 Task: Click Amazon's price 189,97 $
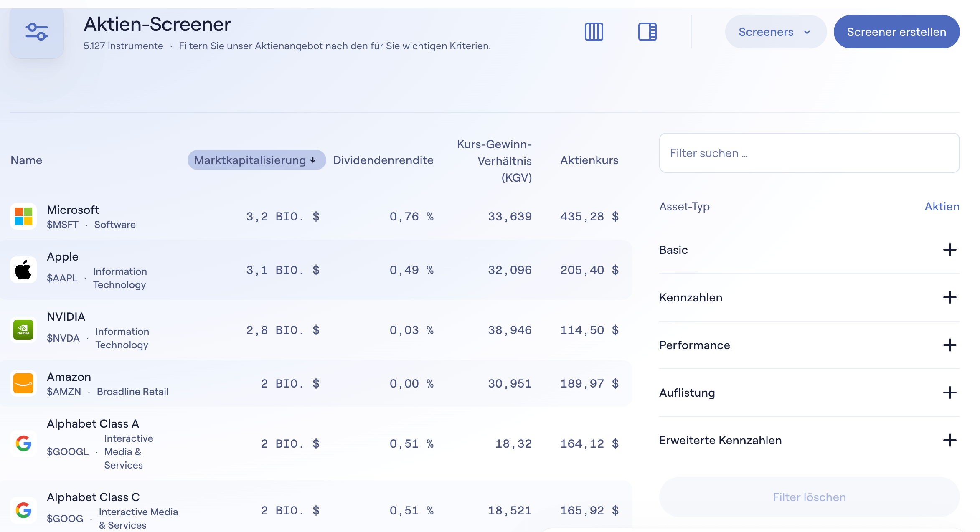coord(589,383)
